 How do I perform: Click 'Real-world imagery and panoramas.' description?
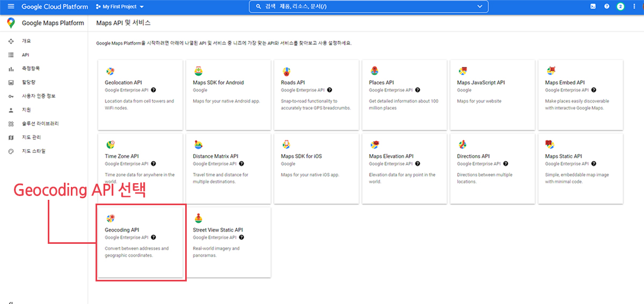[216, 252]
